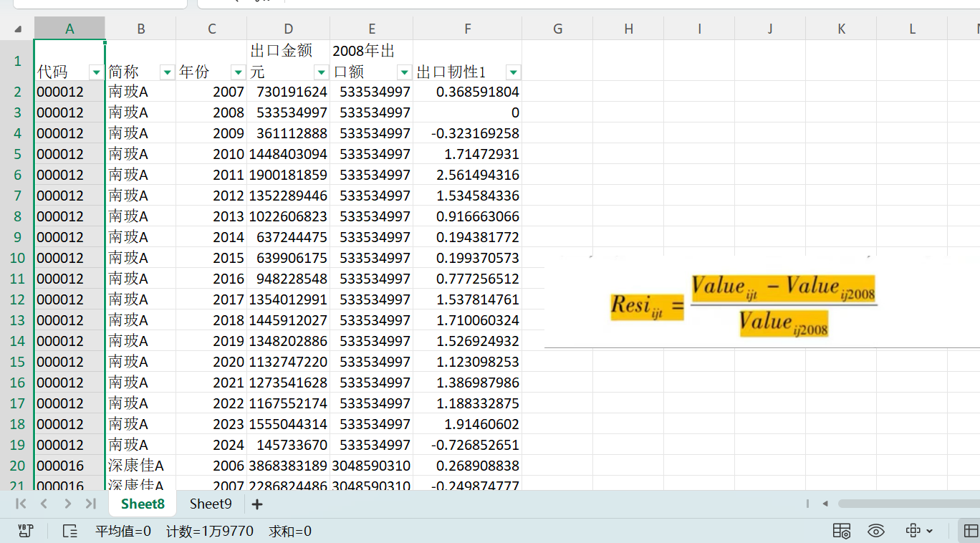
Task: Select cell with value 1.91460602
Action: 467,424
